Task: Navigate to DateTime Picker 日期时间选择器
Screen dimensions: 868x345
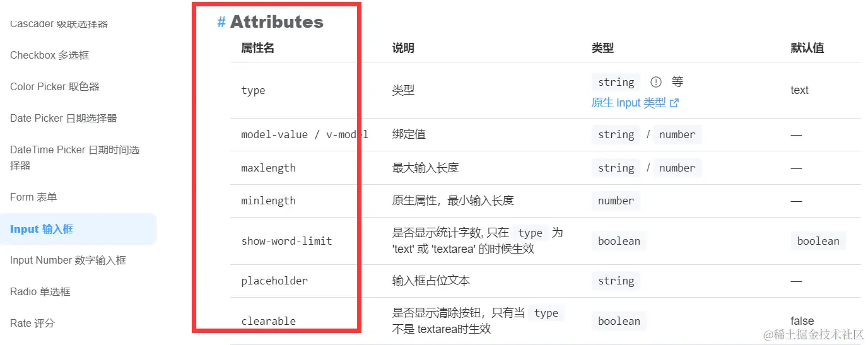Action: coord(75,158)
